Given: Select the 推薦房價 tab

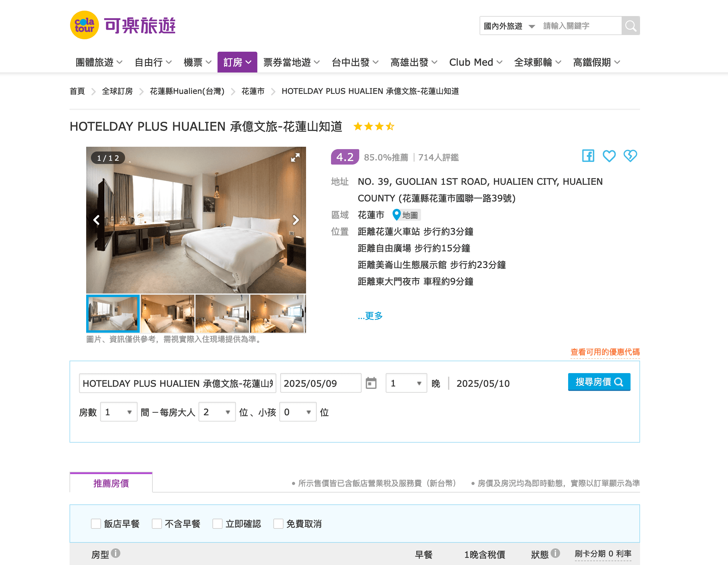Looking at the screenshot, I should [x=111, y=483].
